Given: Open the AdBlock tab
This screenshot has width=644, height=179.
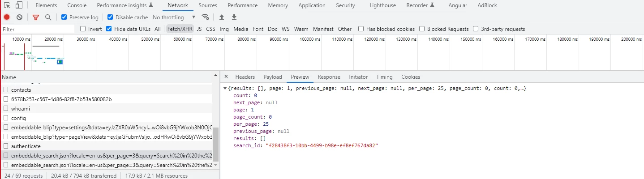Looking at the screenshot, I should click(487, 5).
